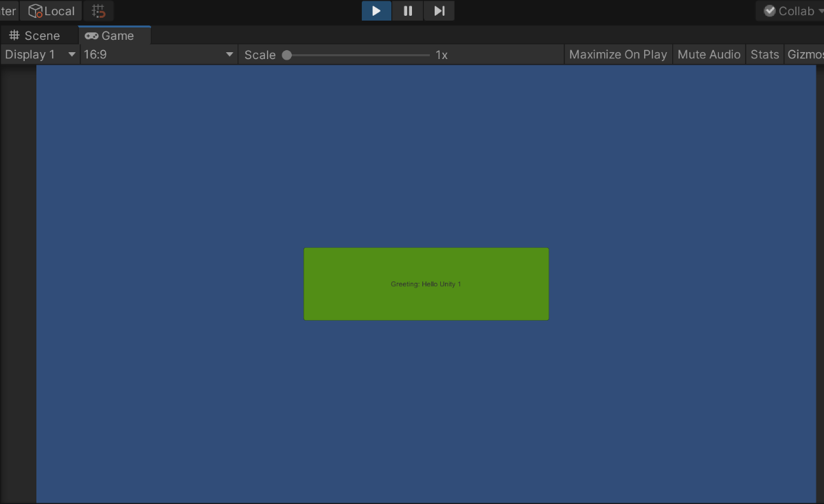Screen dimensions: 824x504
Task: Click the Scale slider handle
Action: tap(287, 55)
